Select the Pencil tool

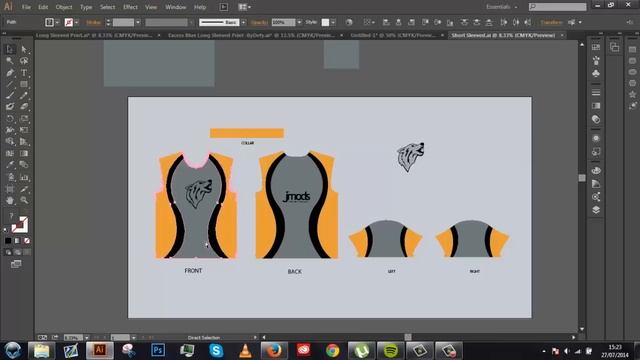(24, 96)
